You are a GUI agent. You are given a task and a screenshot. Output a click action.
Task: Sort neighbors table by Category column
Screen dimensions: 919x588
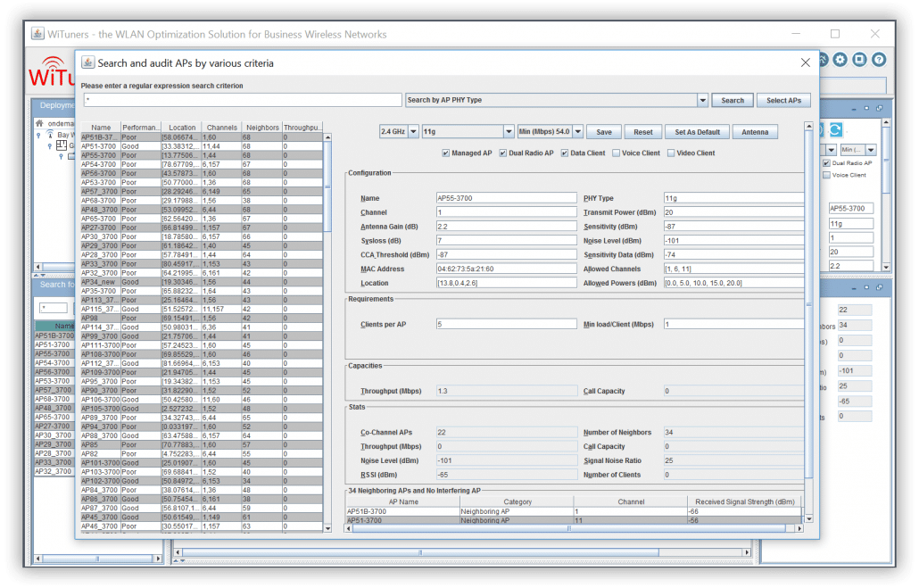point(517,501)
